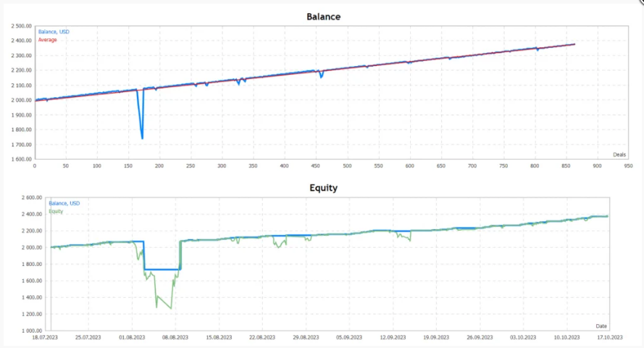Image resolution: width=644 pixels, height=348 pixels.
Task: Click the "19.09.2023" date label
Action: [436, 337]
